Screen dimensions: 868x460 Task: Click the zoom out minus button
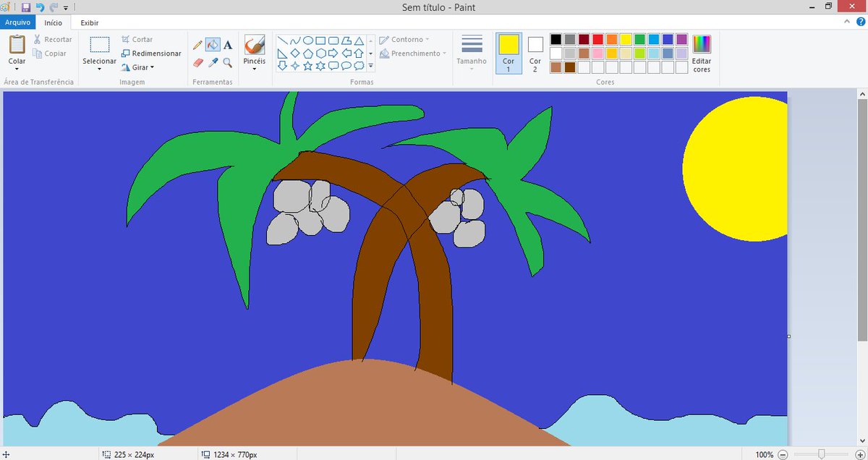click(x=783, y=454)
